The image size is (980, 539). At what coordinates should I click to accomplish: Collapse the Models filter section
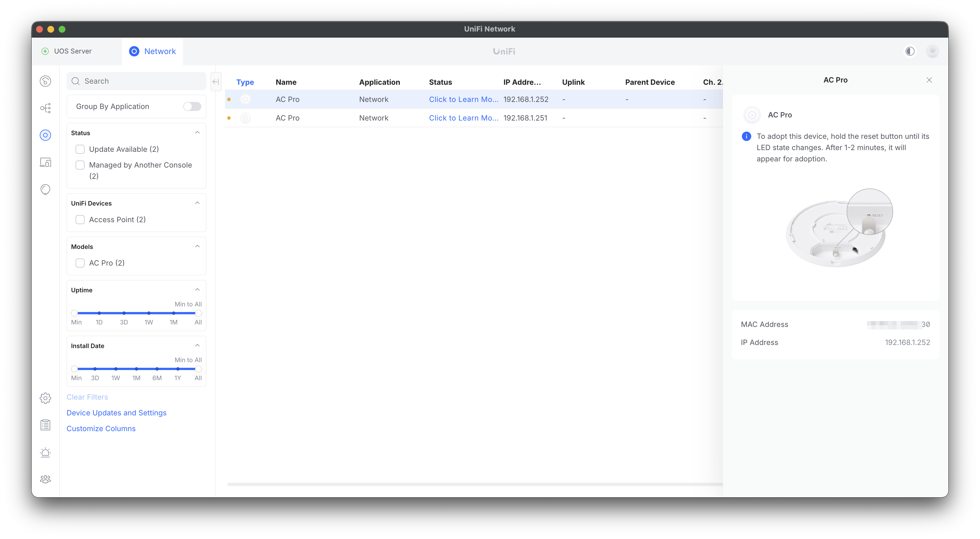tap(197, 246)
